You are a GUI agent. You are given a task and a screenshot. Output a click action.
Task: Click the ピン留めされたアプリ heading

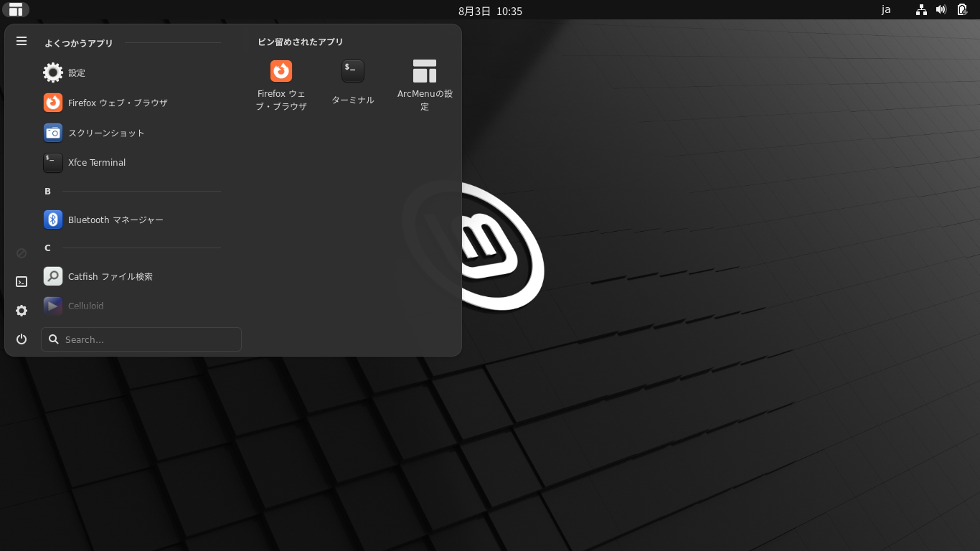click(x=301, y=42)
